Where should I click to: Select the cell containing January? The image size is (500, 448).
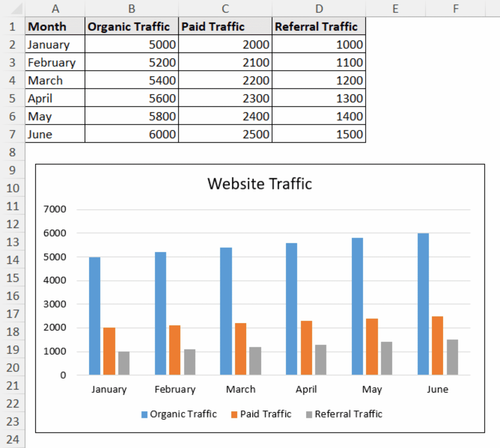point(55,45)
